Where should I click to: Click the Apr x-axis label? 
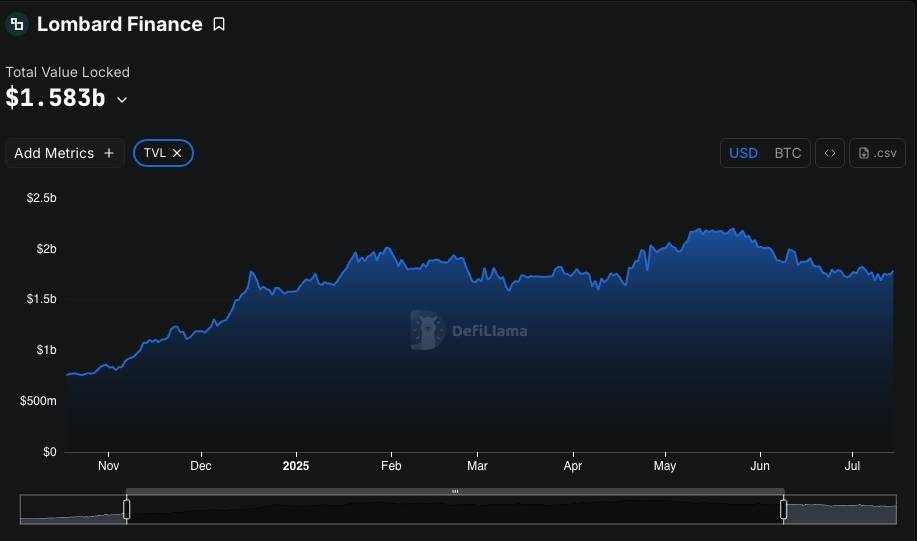tap(573, 466)
